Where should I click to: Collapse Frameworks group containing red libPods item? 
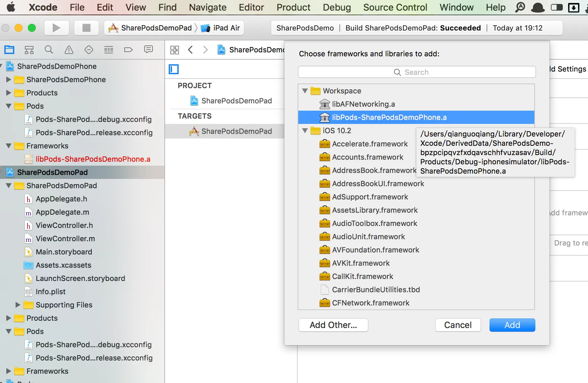point(9,146)
